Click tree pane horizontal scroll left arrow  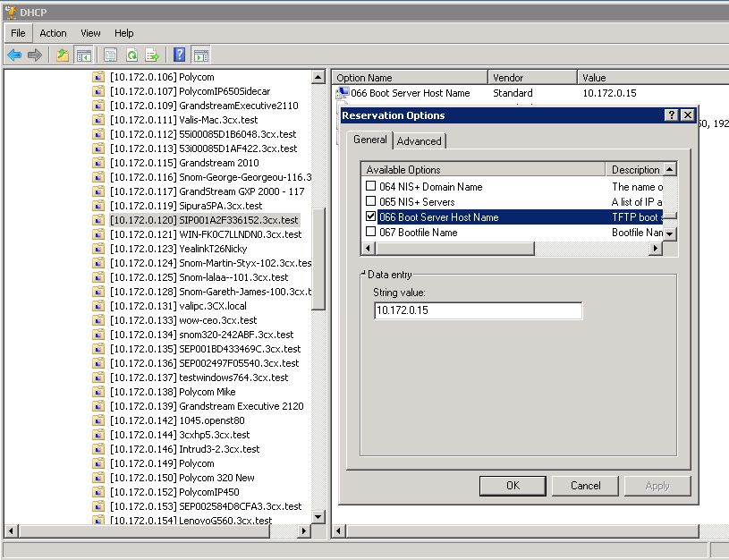11,530
